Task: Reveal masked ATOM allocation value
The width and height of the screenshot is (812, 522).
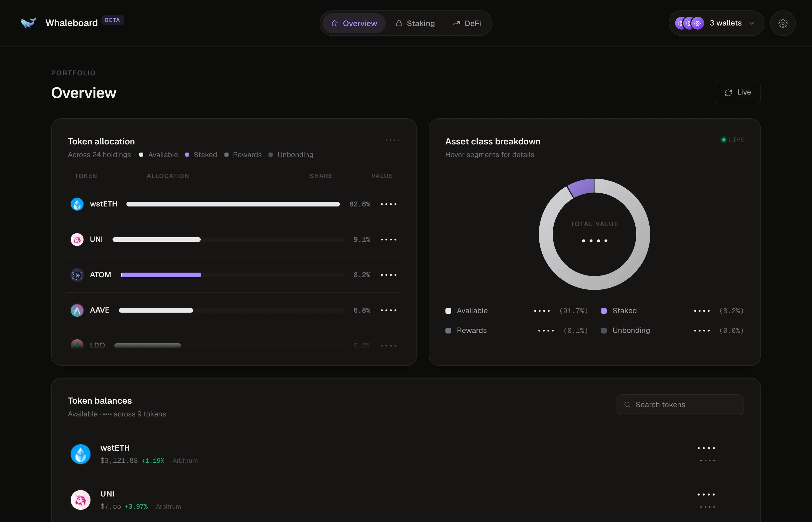Action: click(388, 275)
